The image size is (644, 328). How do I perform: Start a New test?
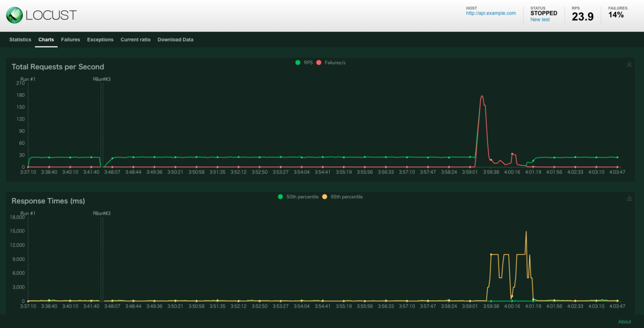pyautogui.click(x=540, y=19)
